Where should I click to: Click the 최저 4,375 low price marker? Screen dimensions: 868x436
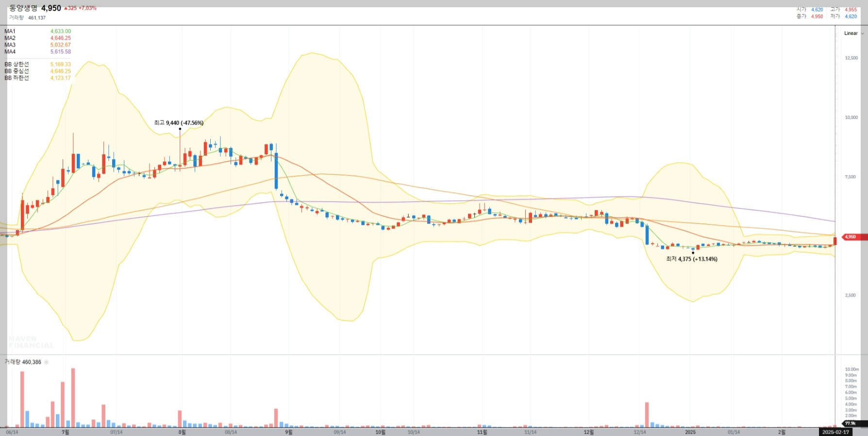coord(692,259)
